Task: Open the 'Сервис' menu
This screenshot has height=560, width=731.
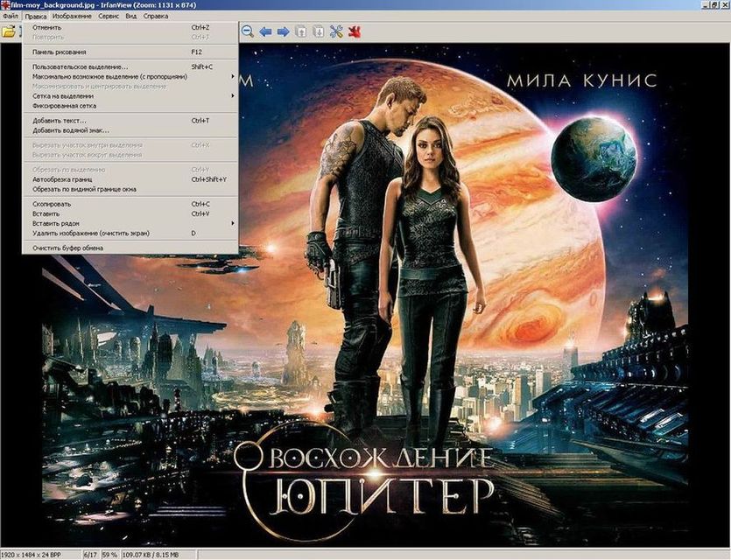Action: 109,16
